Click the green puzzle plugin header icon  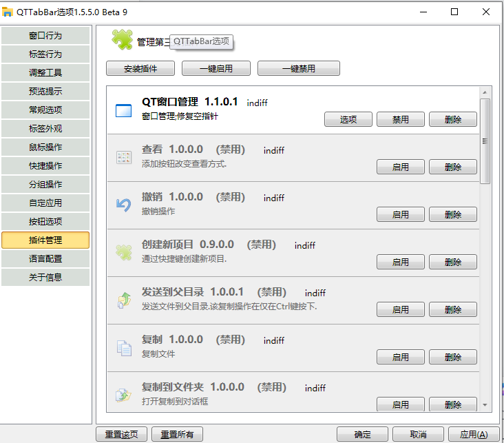coord(122,39)
